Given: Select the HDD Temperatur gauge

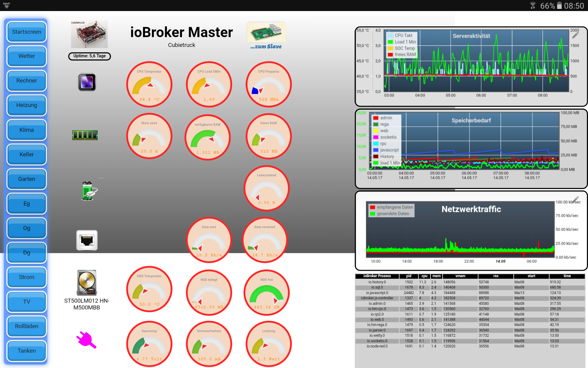Looking at the screenshot, I should pos(149,289).
